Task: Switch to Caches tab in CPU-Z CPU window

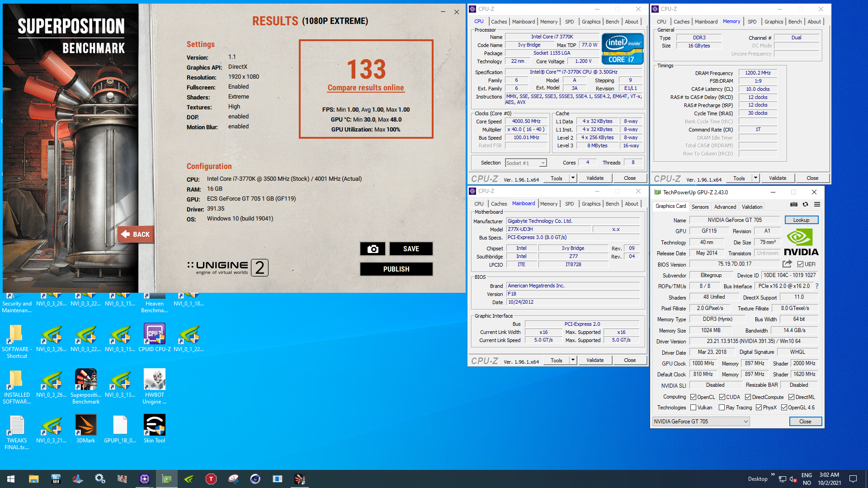Action: [499, 22]
